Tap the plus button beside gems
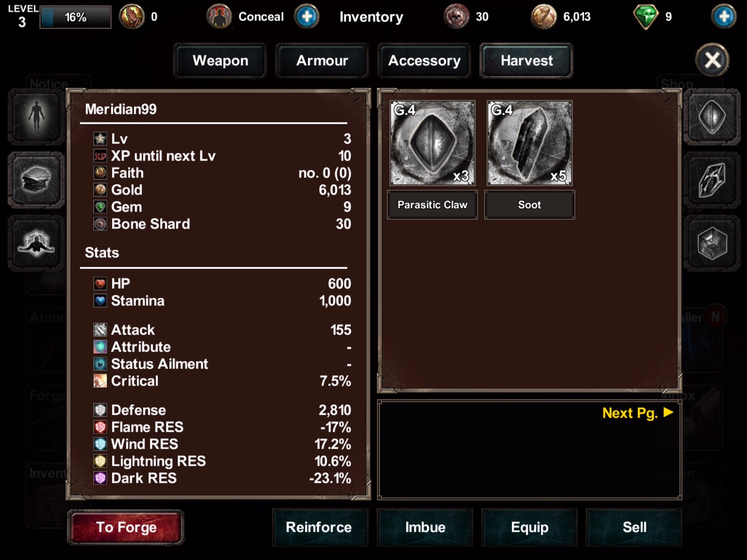The width and height of the screenshot is (747, 560). pyautogui.click(x=724, y=16)
